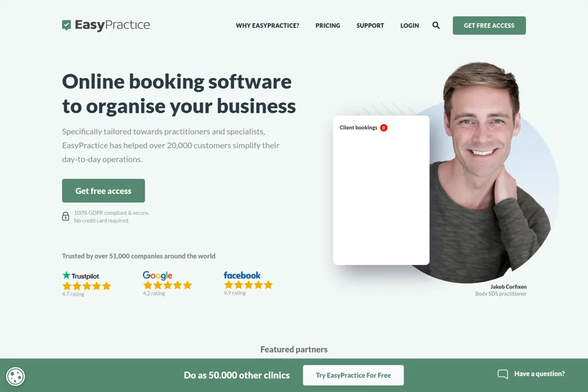The width and height of the screenshot is (588, 392).
Task: Click the Google five-star rating
Action: coord(167,285)
